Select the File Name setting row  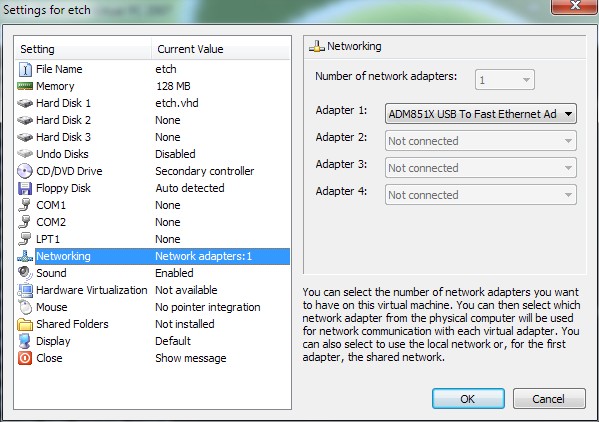pos(153,69)
